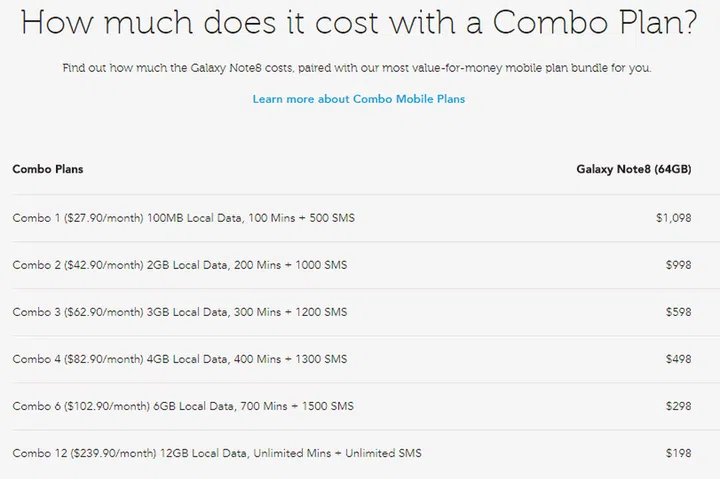Open the Learn more about Combo Mobile Plans link

pyautogui.click(x=358, y=99)
